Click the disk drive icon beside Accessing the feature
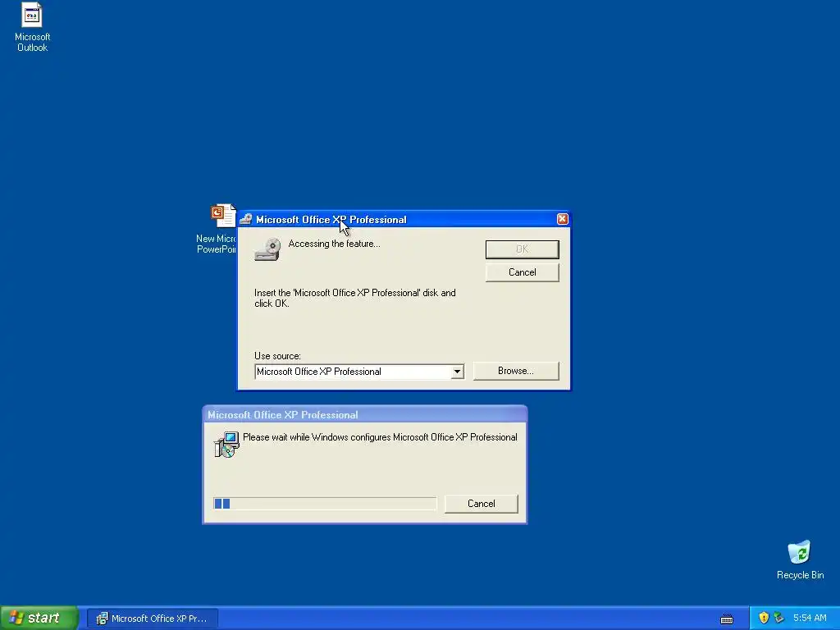This screenshot has width=840, height=630. coord(267,249)
